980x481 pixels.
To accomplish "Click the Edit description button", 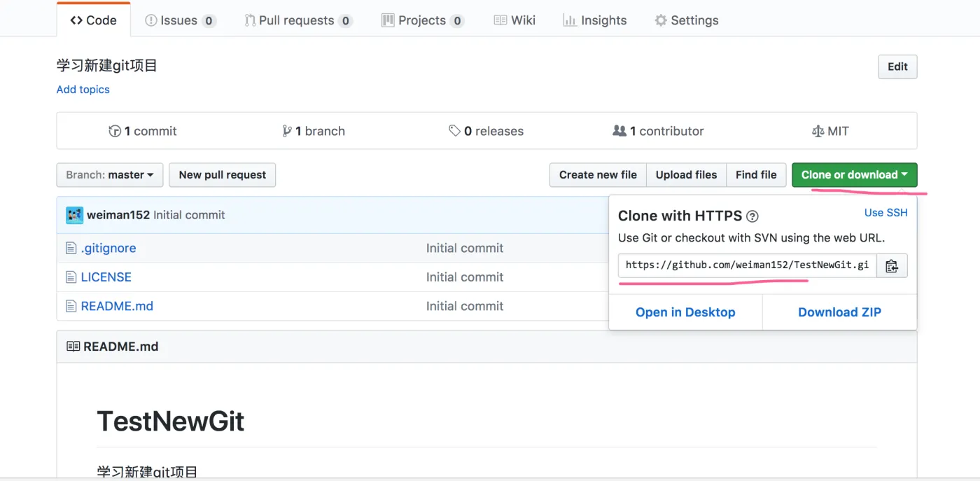I will [x=897, y=67].
